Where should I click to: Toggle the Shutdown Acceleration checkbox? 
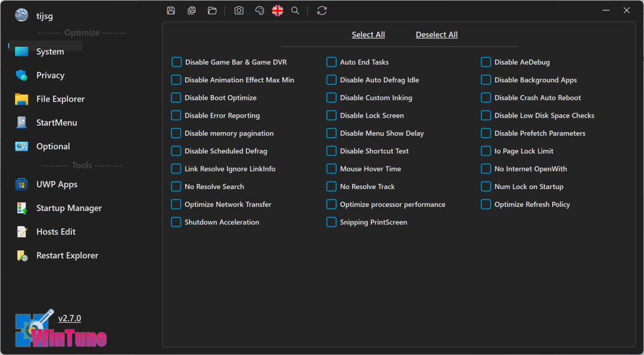tap(176, 222)
